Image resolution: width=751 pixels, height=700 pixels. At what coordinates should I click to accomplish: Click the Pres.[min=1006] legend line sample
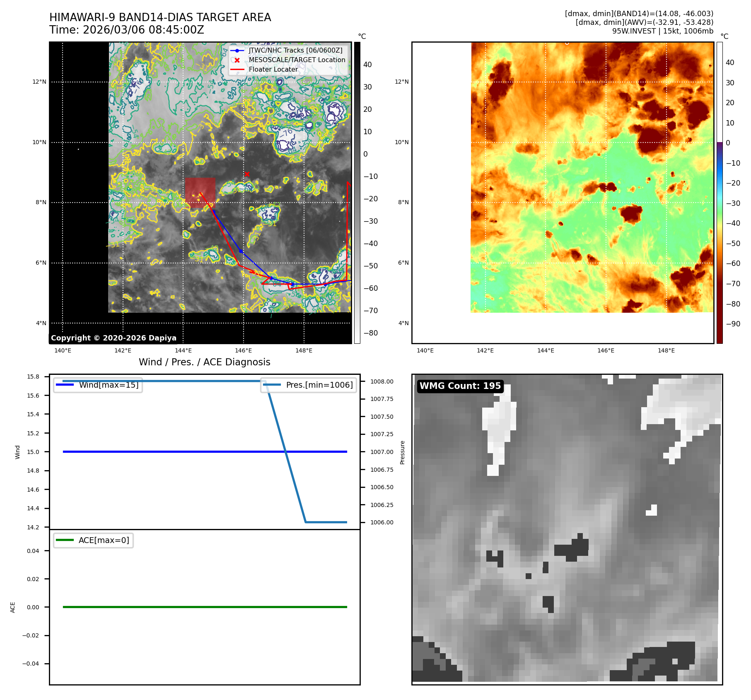tap(272, 385)
